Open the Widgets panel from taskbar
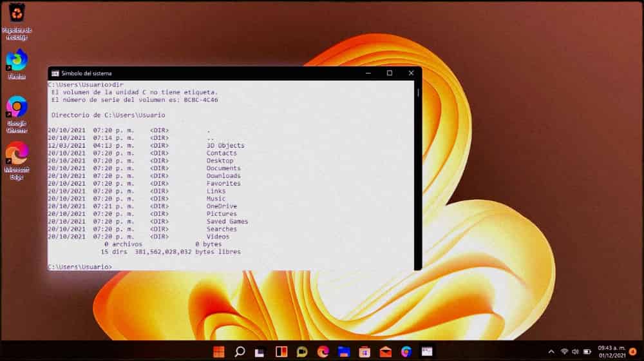The height and width of the screenshot is (361, 644). pos(281,351)
